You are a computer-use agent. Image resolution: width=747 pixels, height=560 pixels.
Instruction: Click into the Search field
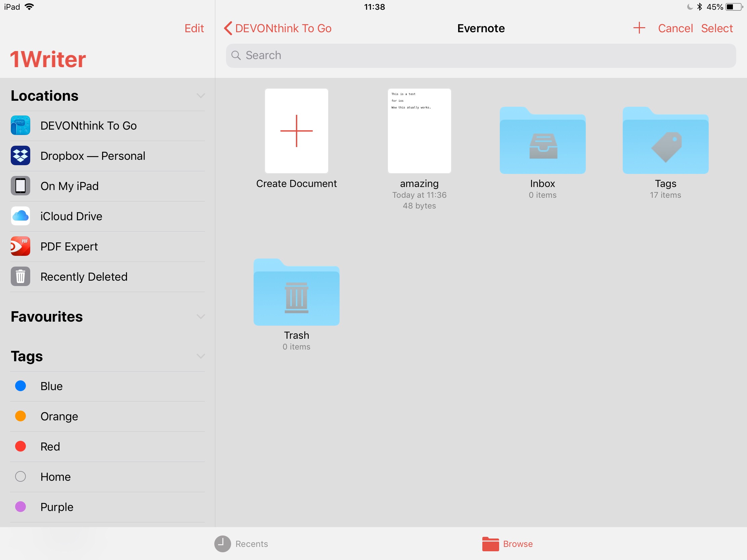coord(480,55)
